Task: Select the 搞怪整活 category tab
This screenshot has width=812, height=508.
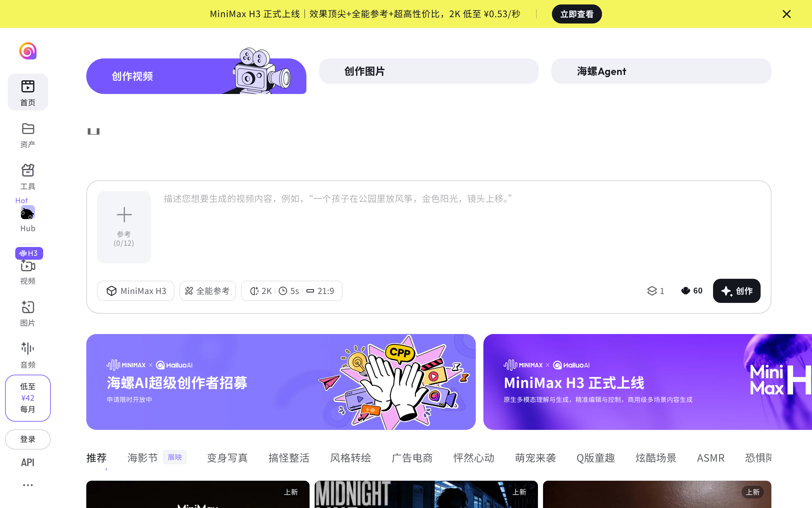Action: click(x=289, y=458)
